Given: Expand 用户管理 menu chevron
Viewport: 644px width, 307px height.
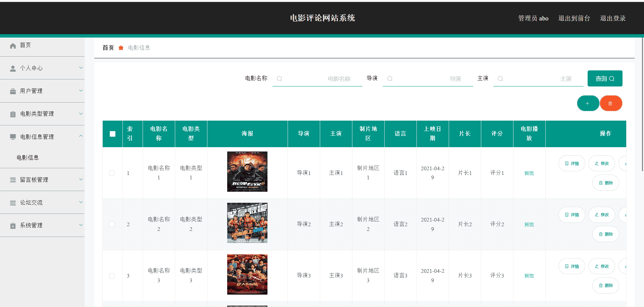Looking at the screenshot, I should click(x=81, y=90).
